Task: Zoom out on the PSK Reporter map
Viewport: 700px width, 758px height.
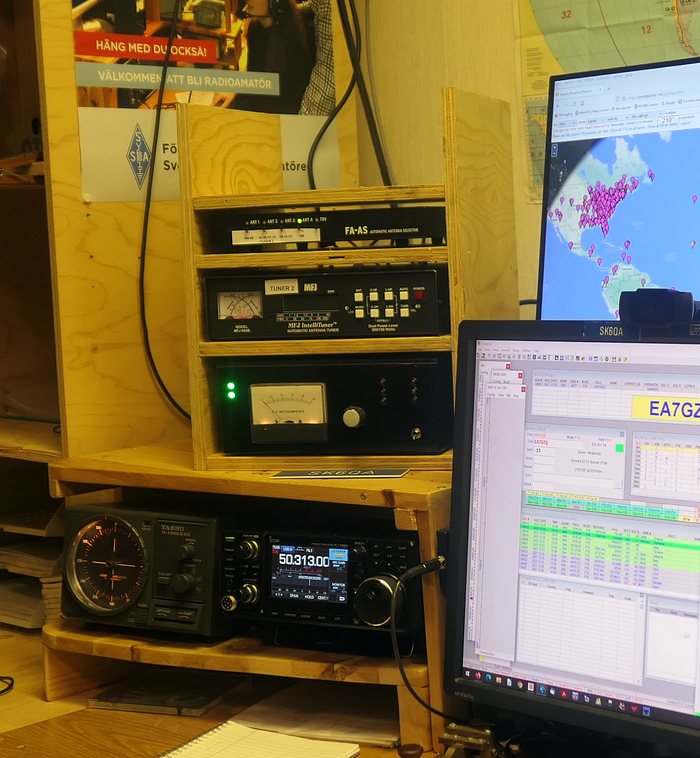Action: tap(555, 152)
